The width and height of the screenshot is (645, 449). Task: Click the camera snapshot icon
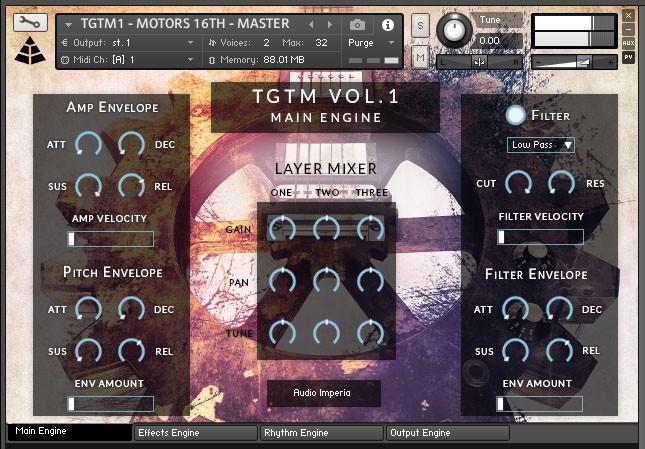point(357,24)
